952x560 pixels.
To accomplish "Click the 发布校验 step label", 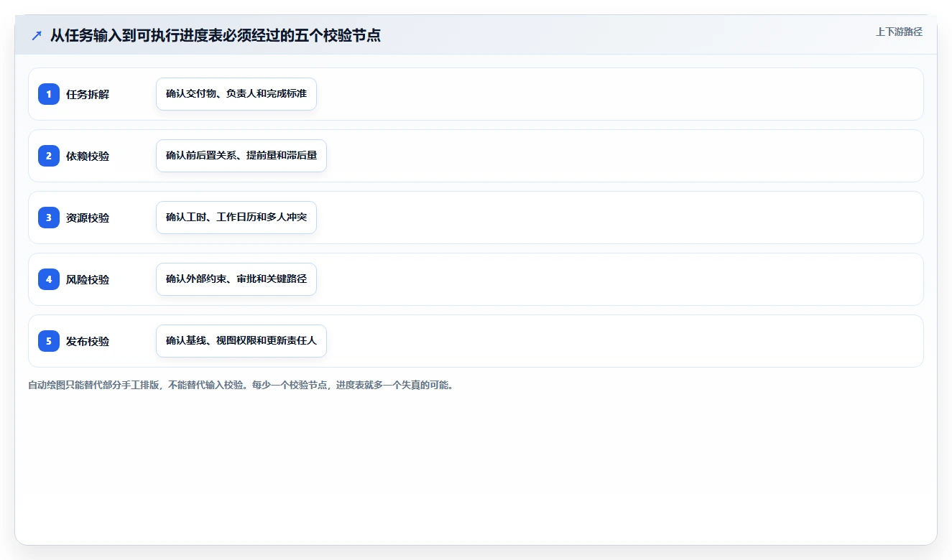I will coord(88,341).
